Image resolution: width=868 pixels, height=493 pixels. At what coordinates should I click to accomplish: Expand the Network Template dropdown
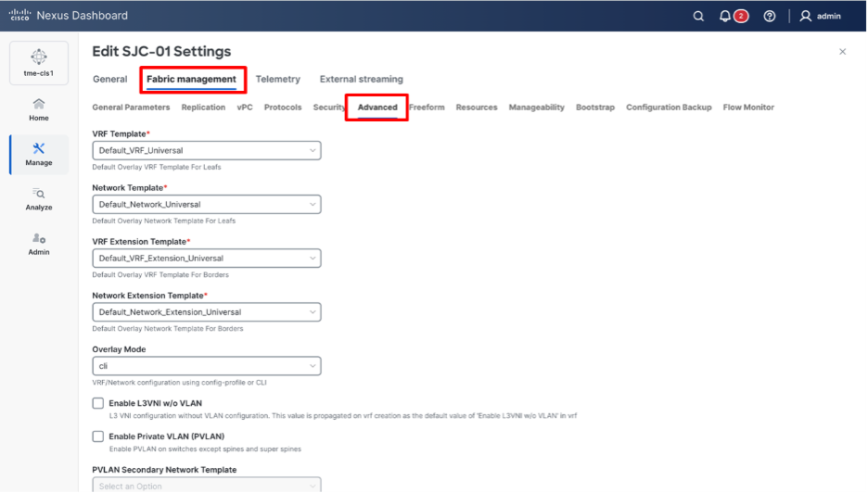point(207,204)
